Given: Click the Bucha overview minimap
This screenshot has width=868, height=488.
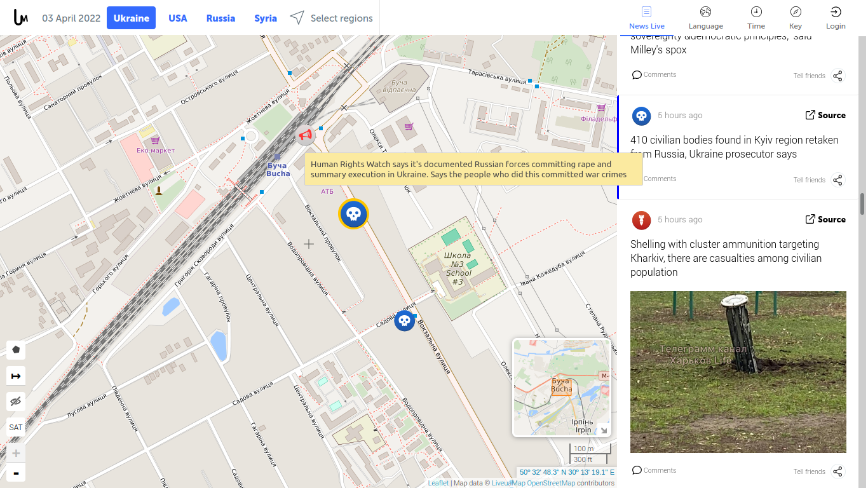Looking at the screenshot, I should point(561,388).
